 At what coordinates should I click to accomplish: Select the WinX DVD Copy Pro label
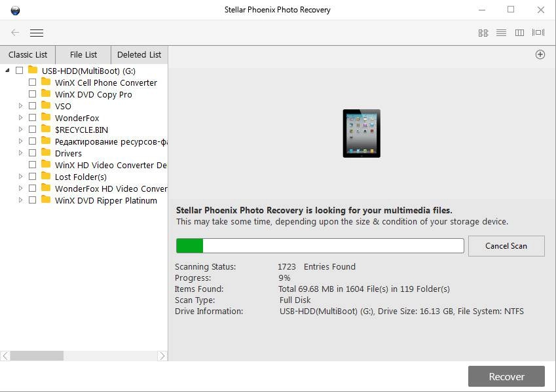(93, 95)
